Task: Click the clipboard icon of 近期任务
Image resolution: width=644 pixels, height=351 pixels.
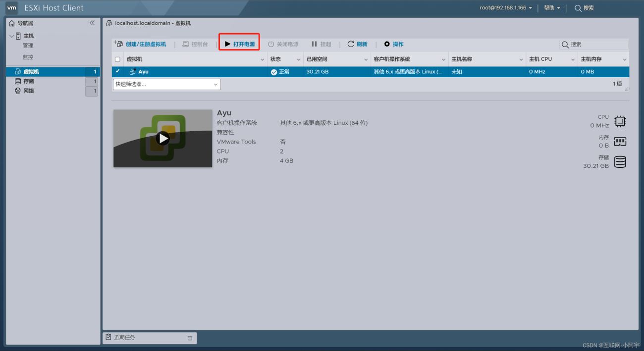Action: click(108, 337)
